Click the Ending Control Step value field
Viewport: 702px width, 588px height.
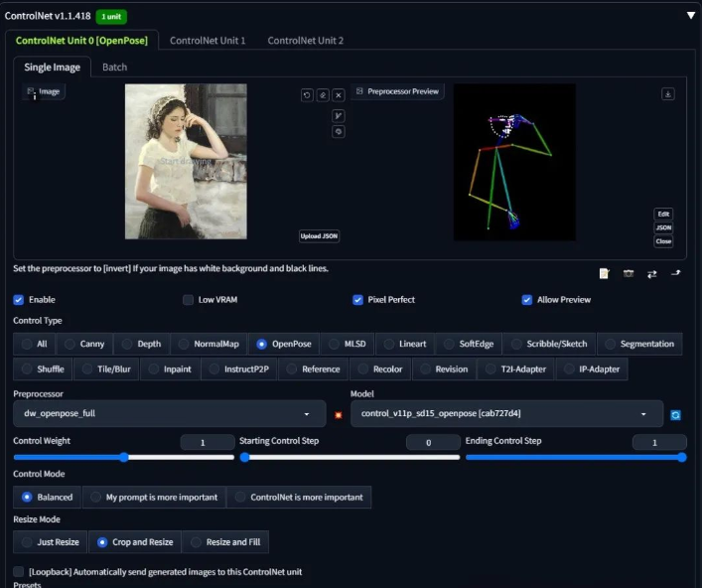pyautogui.click(x=659, y=442)
